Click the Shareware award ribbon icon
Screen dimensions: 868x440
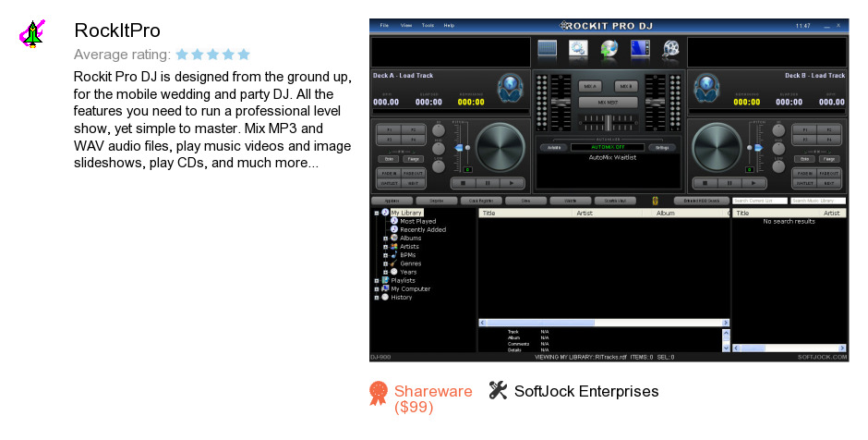(x=379, y=394)
